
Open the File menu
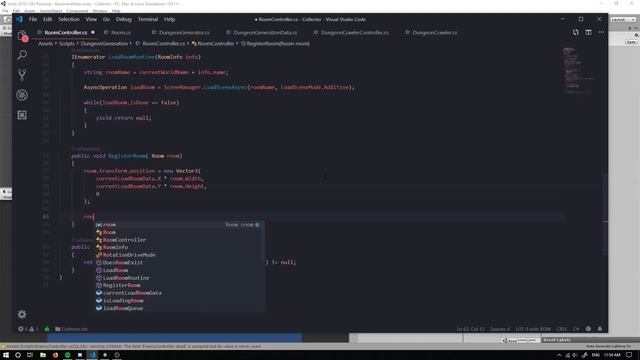pyautogui.click(x=33, y=19)
